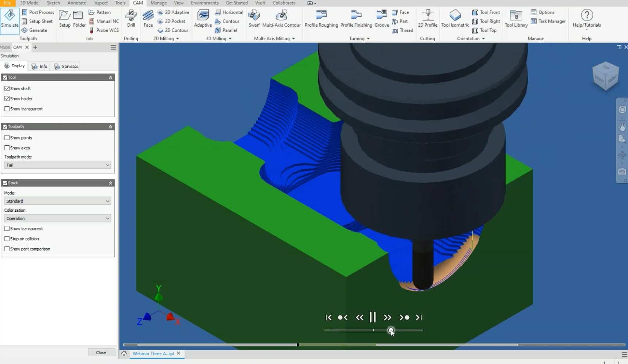Open the Toolpath mode dropdown
The image size is (628, 364).
(58, 165)
